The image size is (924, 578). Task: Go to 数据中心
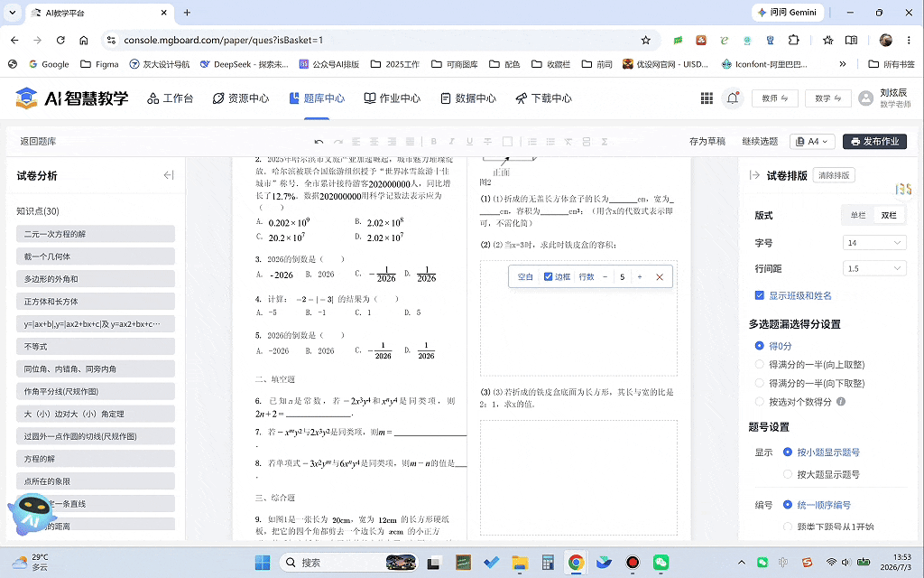(468, 98)
